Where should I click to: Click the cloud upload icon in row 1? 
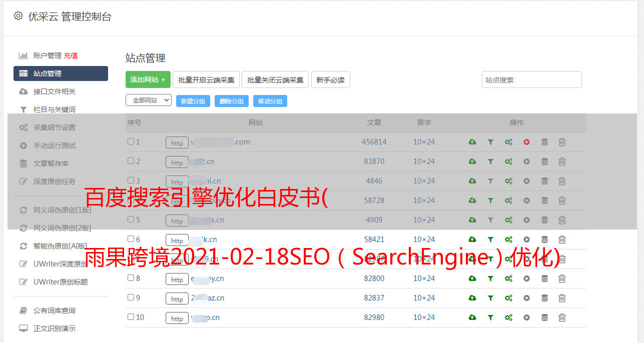[x=472, y=142]
